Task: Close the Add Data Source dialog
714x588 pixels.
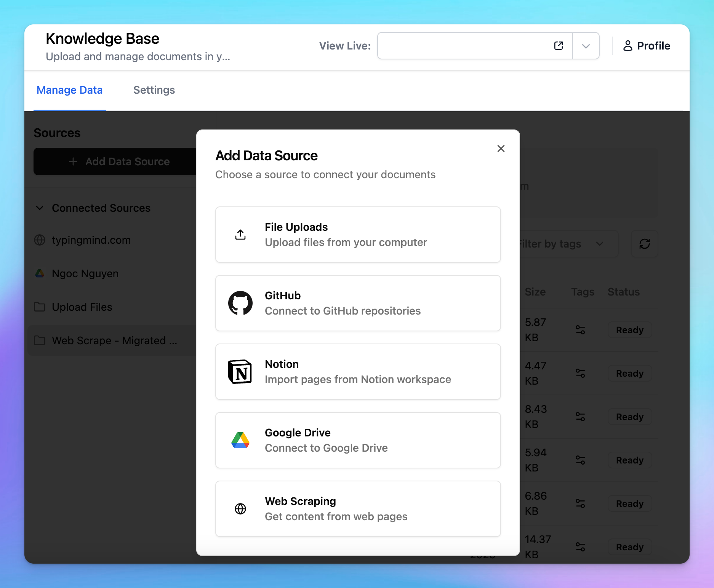Action: (x=501, y=149)
